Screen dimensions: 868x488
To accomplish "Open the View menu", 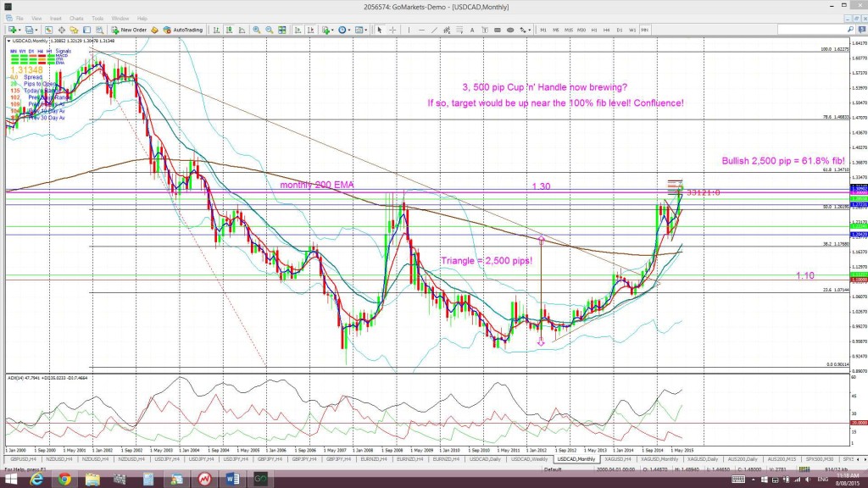I will tap(36, 19).
